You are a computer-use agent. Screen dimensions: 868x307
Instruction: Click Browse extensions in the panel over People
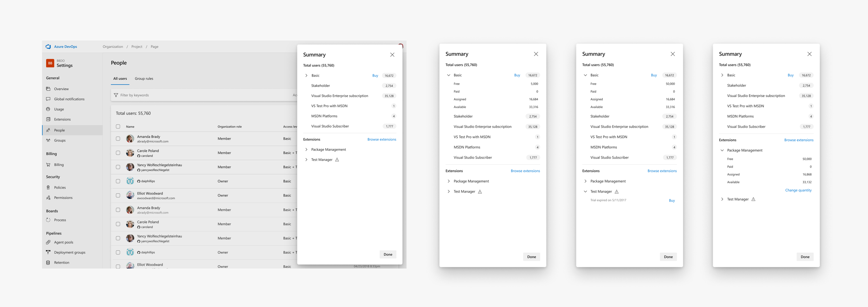pyautogui.click(x=382, y=139)
